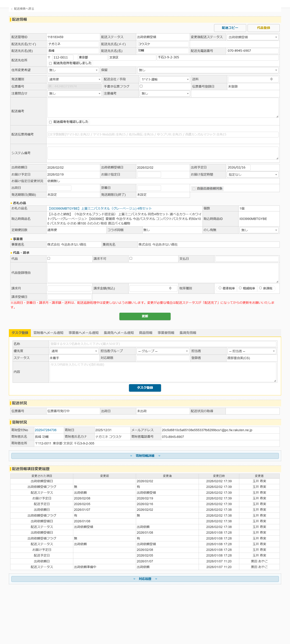This screenshot has height=644, width=290.
Task: Check 配送先住所を確認しました checkbox
Action: [51, 63]
